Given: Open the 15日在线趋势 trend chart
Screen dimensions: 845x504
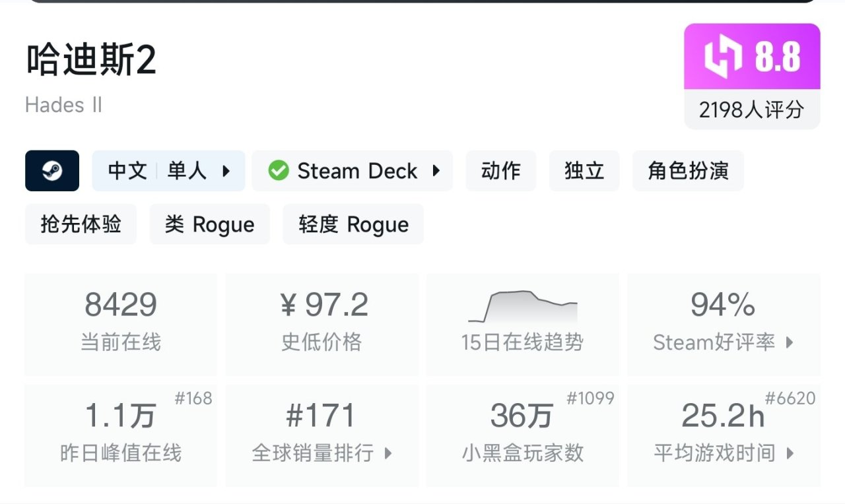Looking at the screenshot, I should coord(522,325).
